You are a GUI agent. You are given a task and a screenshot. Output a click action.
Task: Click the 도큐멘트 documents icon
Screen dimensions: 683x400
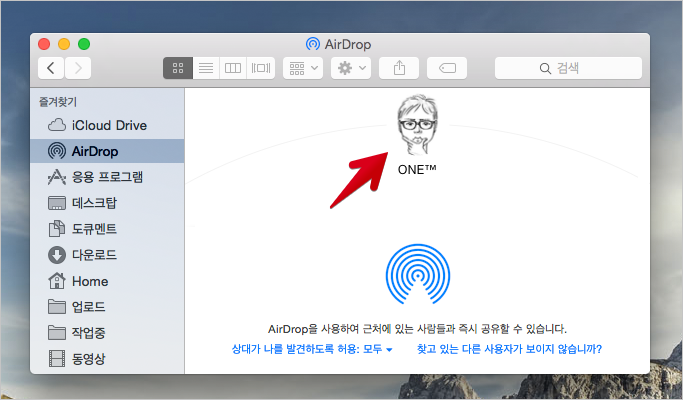click(57, 229)
